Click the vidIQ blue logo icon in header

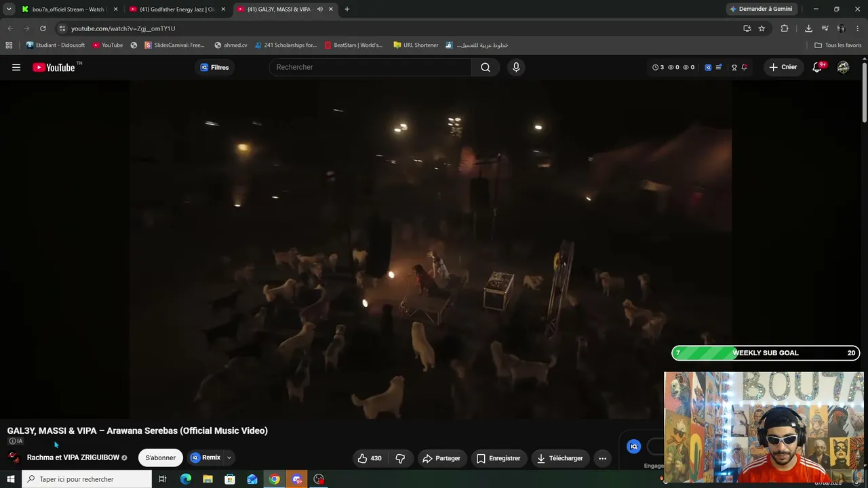coord(708,67)
